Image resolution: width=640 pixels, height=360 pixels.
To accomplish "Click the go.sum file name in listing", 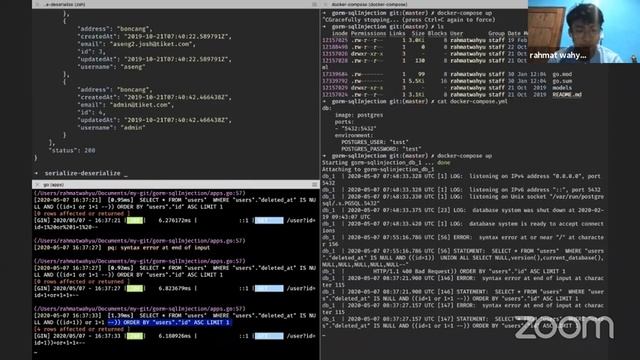I will 562,81.
